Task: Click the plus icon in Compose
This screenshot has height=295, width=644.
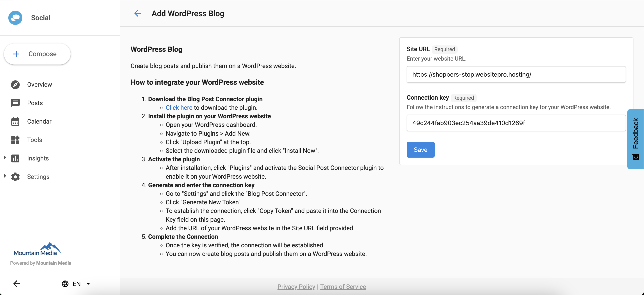Action: [x=16, y=54]
